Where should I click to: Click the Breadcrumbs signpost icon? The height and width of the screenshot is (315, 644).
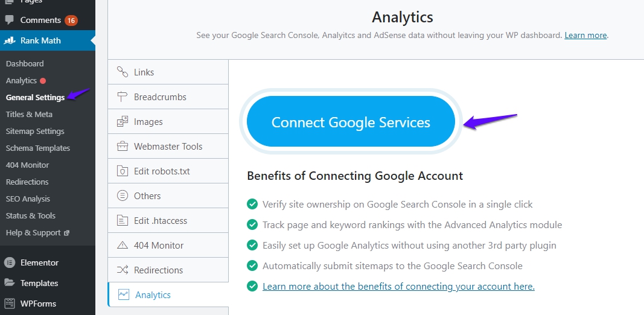[123, 97]
